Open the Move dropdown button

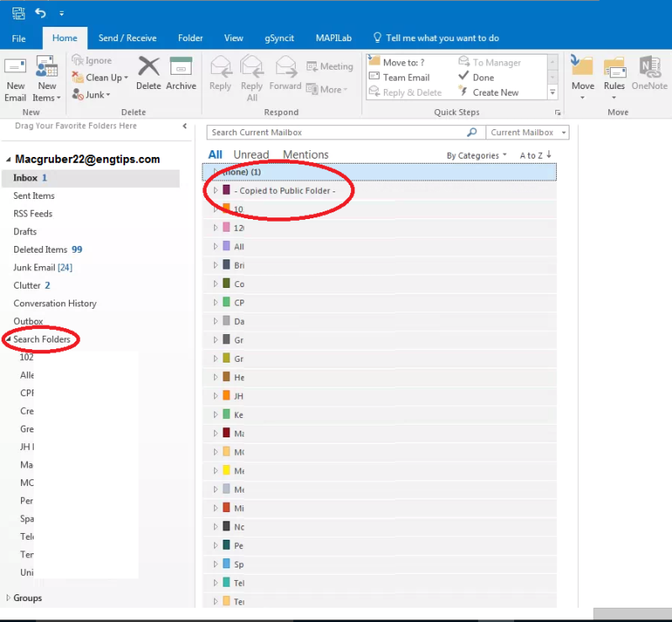pyautogui.click(x=582, y=79)
